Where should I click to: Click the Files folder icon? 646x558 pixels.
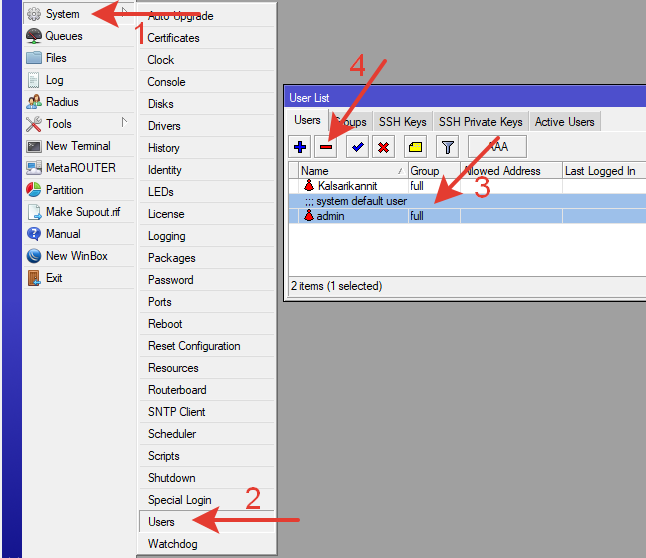(34, 58)
